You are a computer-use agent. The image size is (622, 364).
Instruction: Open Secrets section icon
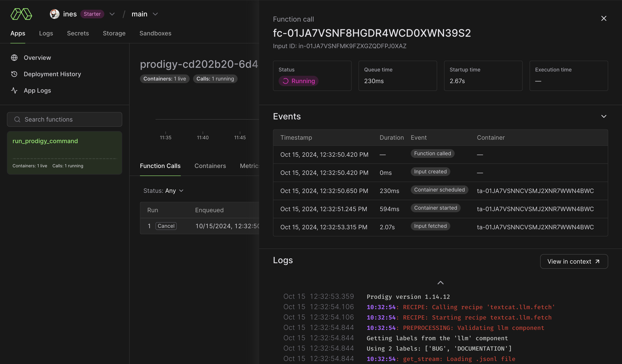(x=78, y=33)
